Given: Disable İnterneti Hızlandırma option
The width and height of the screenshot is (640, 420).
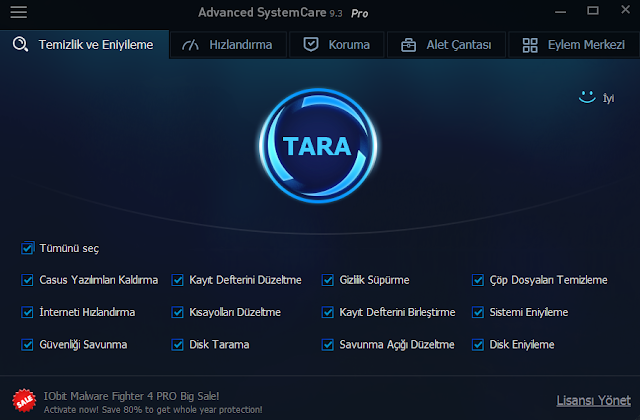Looking at the screenshot, I should (27, 312).
